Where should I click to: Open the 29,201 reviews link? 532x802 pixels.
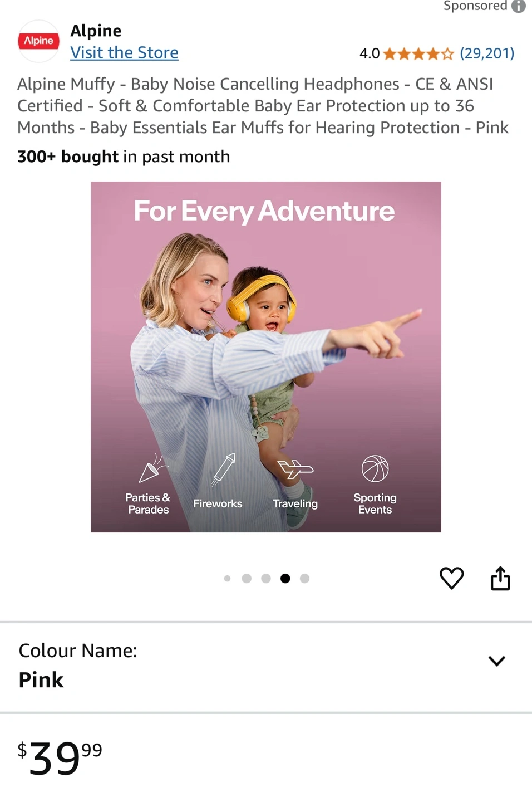point(487,53)
